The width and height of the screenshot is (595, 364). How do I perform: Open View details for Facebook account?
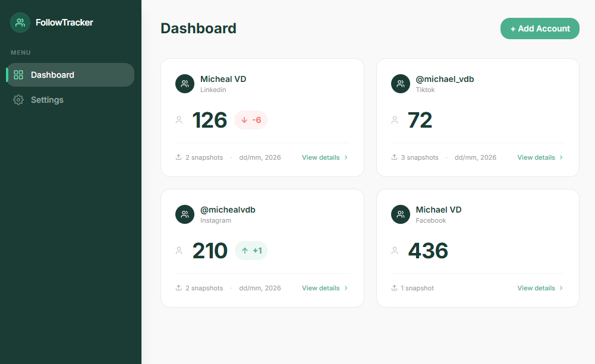(x=540, y=288)
